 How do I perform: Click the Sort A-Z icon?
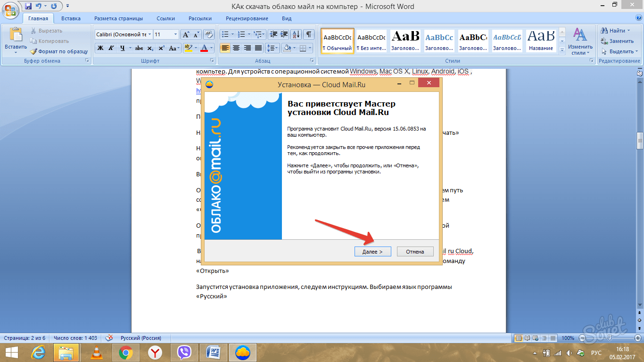tap(296, 34)
